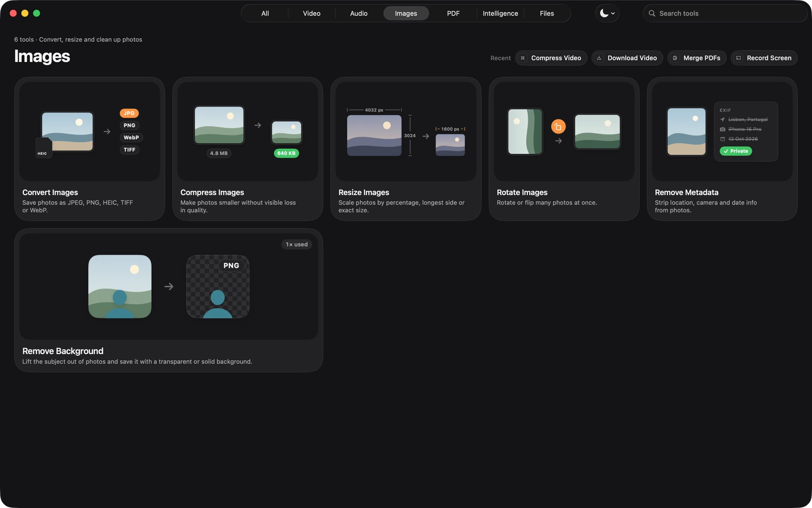
Task: Select the Audio tab
Action: point(359,13)
